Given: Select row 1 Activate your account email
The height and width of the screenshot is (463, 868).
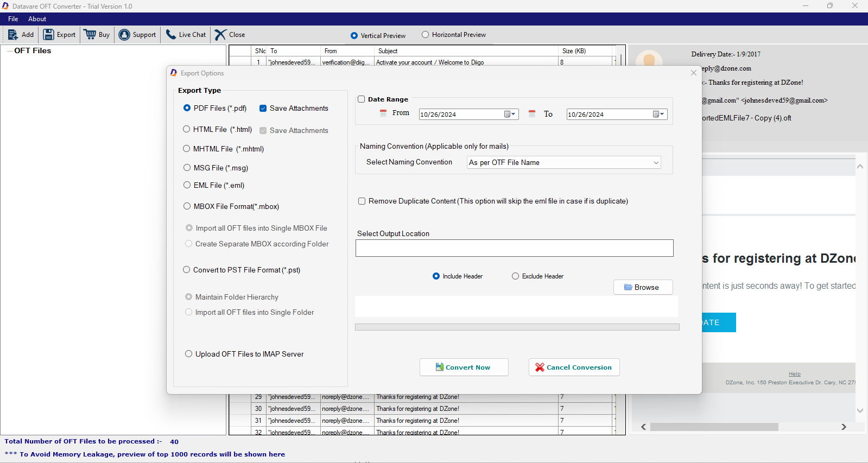Looking at the screenshot, I should pos(423,62).
